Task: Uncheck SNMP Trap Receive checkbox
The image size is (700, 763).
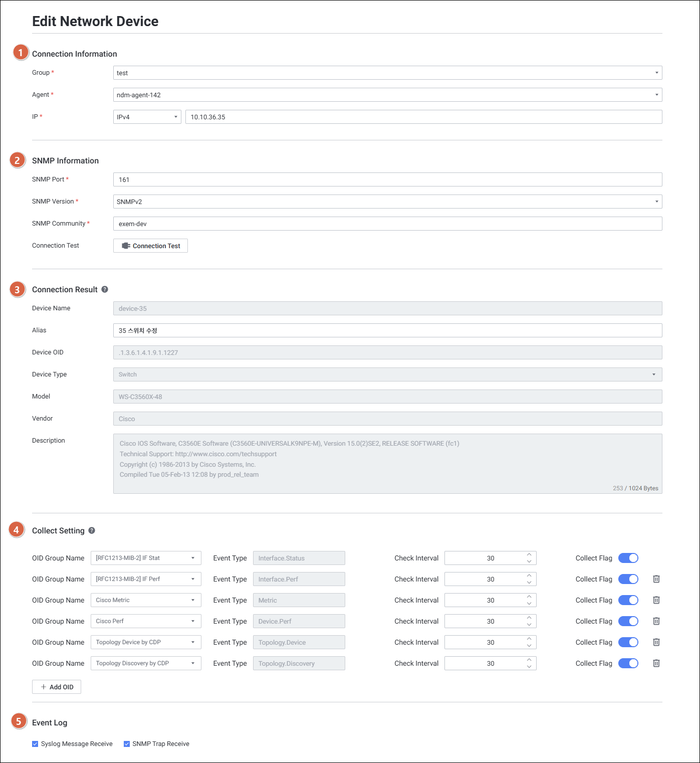Action: [x=127, y=744]
